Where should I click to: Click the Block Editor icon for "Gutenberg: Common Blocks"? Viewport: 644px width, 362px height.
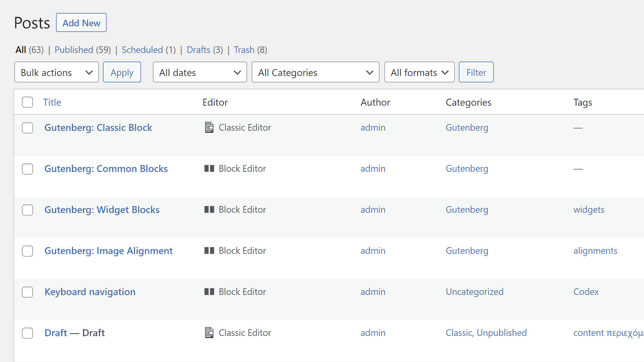point(209,168)
